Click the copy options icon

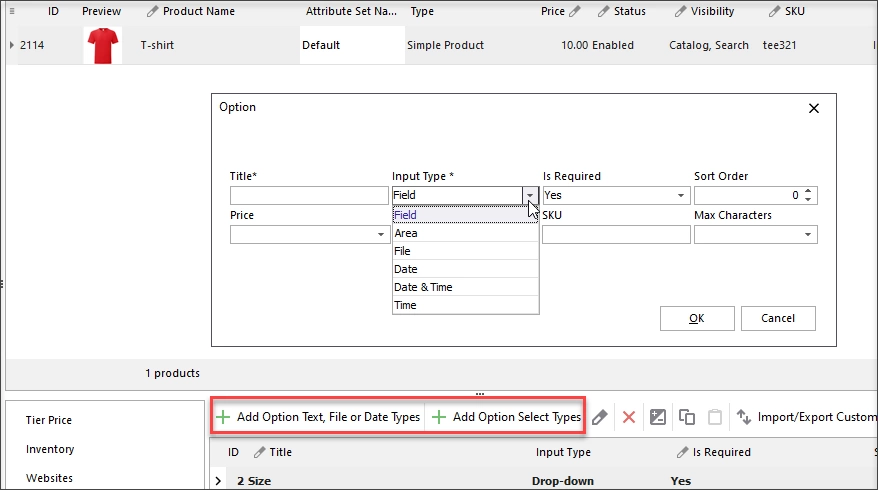click(x=686, y=417)
